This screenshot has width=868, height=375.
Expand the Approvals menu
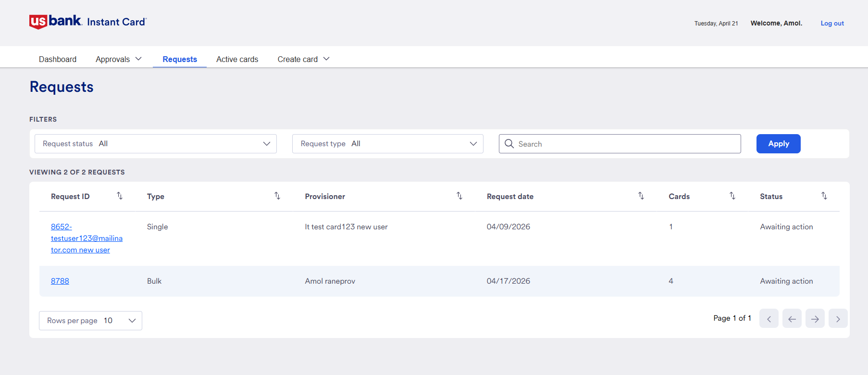pyautogui.click(x=119, y=59)
